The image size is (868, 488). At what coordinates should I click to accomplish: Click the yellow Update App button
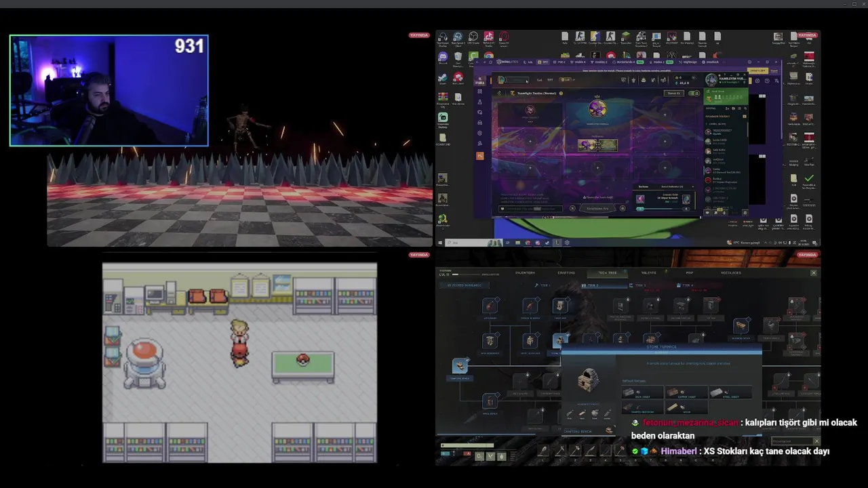click(757, 70)
